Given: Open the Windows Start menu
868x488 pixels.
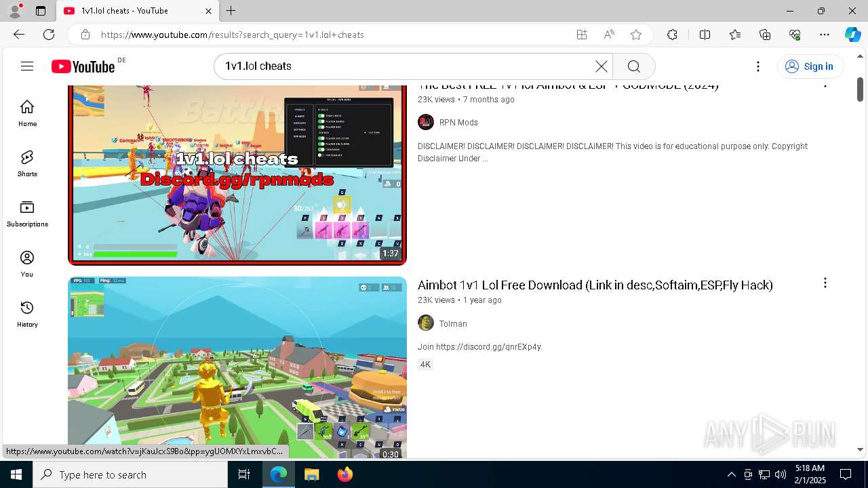Looking at the screenshot, I should (16, 474).
